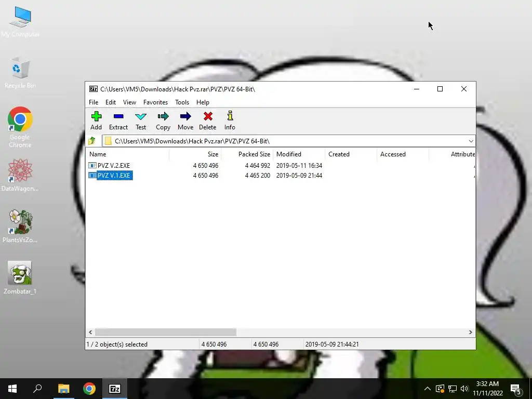Screen dimensions: 532x399
Task: Click the red Delete icon
Action: 208,117
